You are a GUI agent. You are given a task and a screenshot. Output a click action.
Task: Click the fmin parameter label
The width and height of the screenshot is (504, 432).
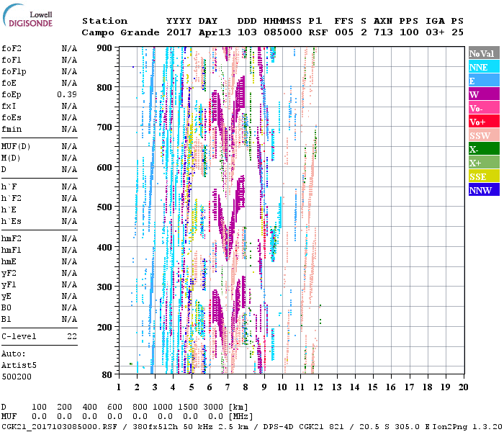pos(12,129)
